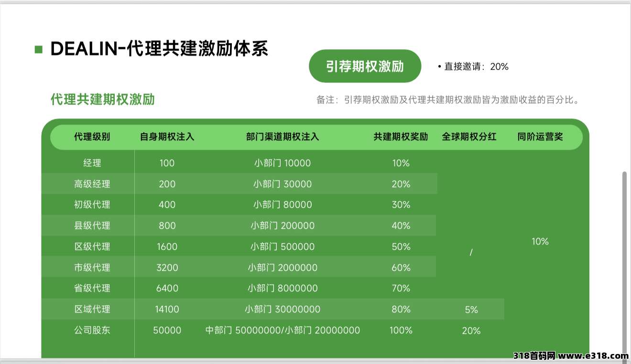
Task: Click the value 14100 in the 区域代理 row
Action: click(167, 309)
